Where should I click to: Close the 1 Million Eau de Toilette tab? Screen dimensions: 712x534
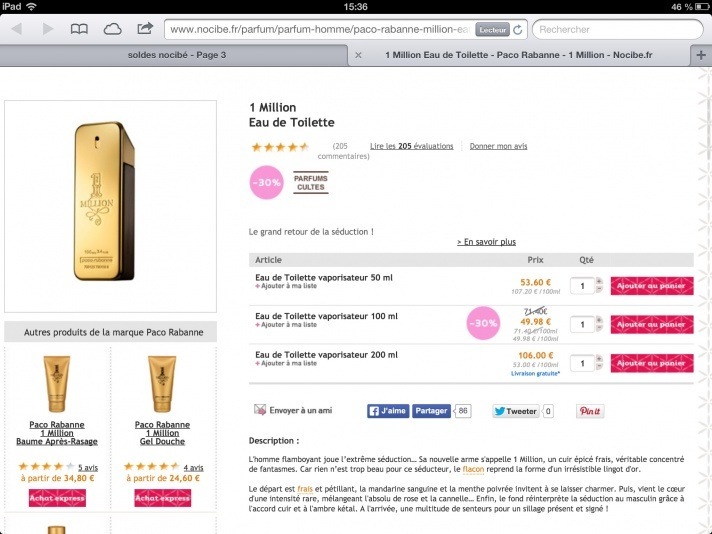pyautogui.click(x=358, y=55)
